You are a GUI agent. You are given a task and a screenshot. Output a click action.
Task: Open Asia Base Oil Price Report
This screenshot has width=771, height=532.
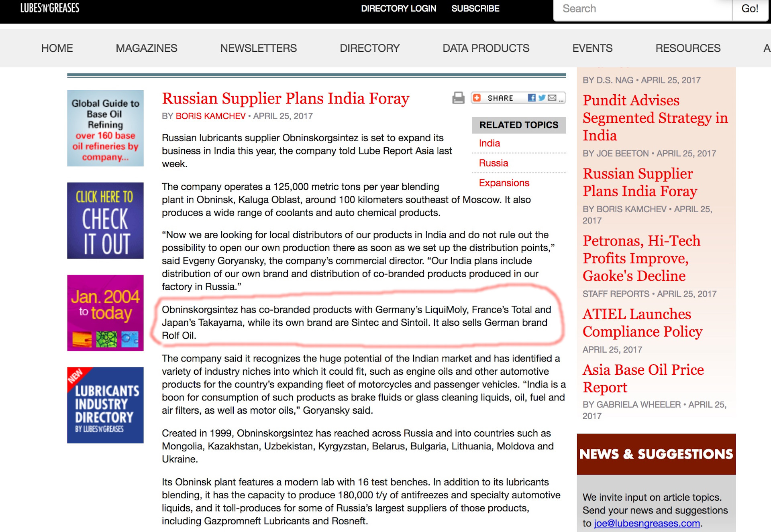(x=643, y=378)
